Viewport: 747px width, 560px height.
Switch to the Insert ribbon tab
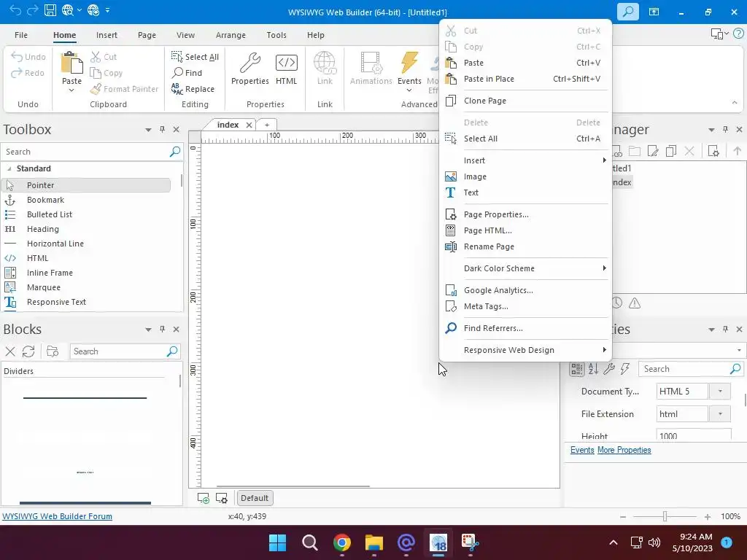coord(107,35)
